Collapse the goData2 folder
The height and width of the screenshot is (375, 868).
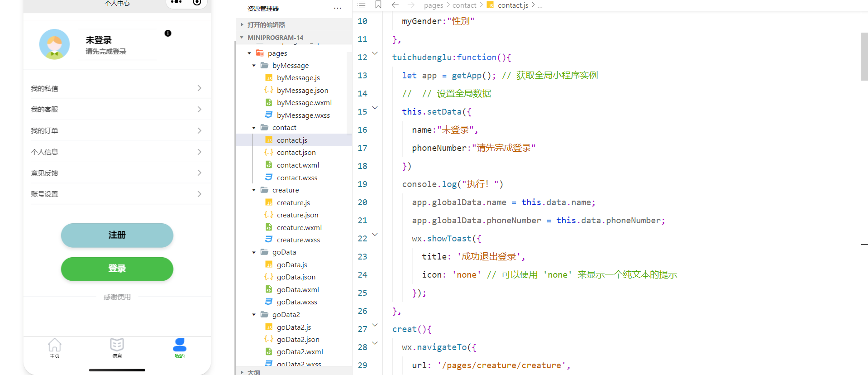click(254, 315)
